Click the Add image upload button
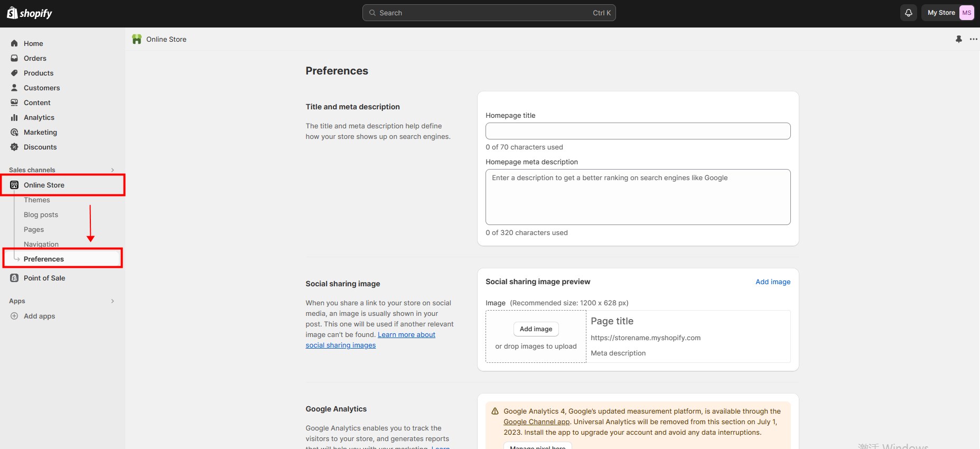 coord(536,329)
